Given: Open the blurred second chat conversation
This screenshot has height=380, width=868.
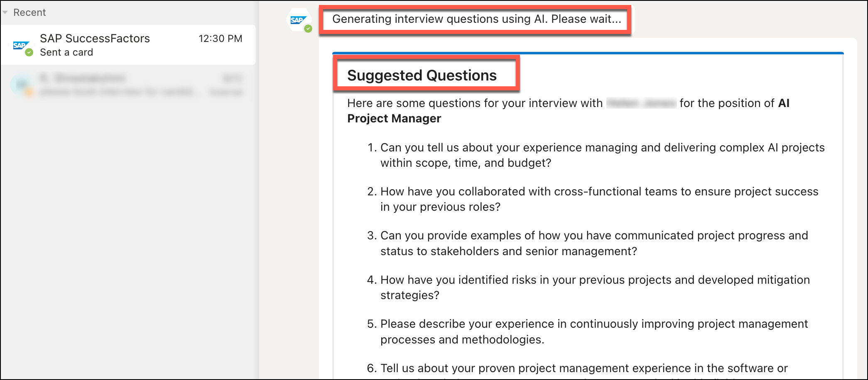Looking at the screenshot, I should tap(125, 85).
